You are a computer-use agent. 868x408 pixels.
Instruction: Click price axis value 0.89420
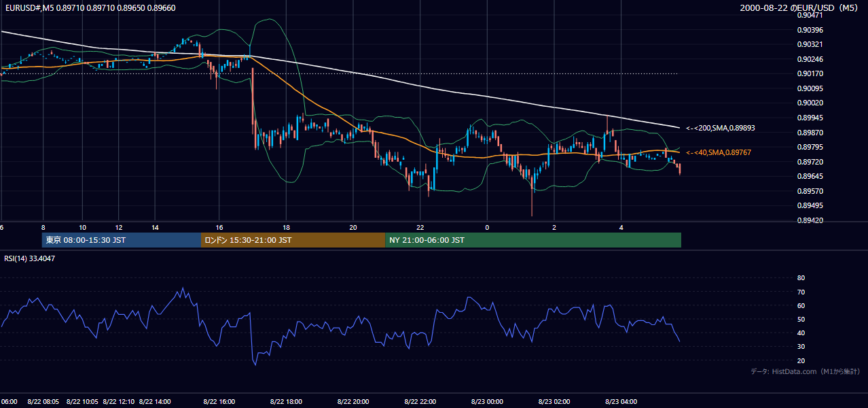click(810, 220)
